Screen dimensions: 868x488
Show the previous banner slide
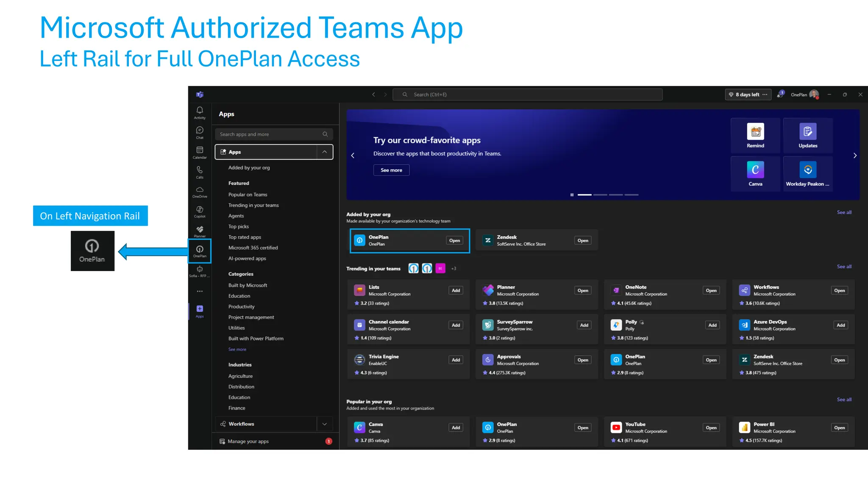pos(353,155)
